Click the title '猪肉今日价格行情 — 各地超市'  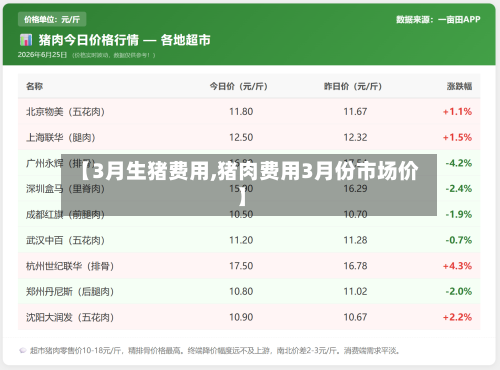coord(124,40)
